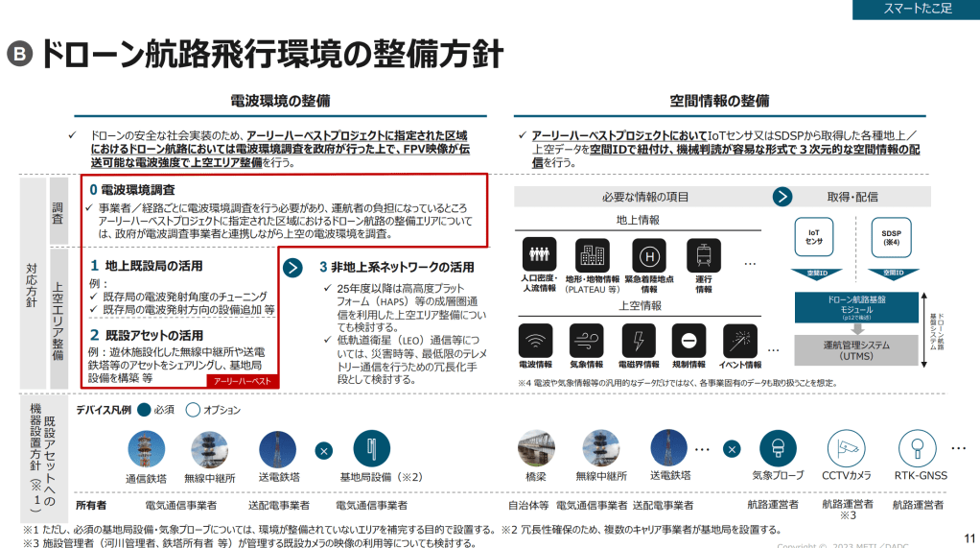Select the empty オプション legend circle
980x548 pixels.
192,410
